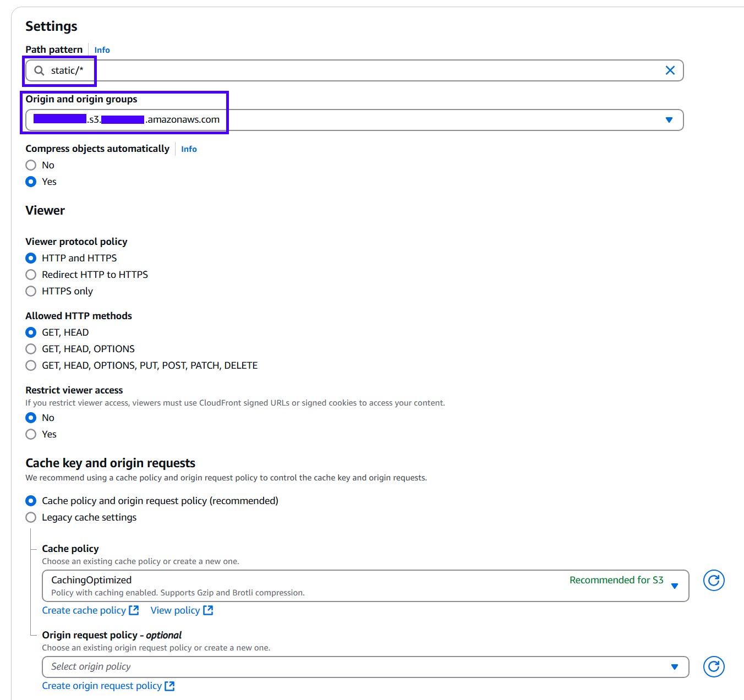Select HTTPS only viewer protocol
The width and height of the screenshot is (744, 700).
31,291
